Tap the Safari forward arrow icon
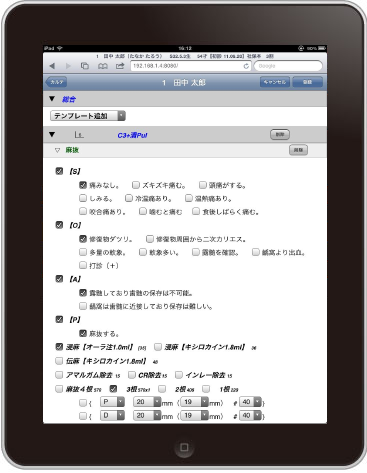Screen dimensions: 367x473 click(68, 66)
